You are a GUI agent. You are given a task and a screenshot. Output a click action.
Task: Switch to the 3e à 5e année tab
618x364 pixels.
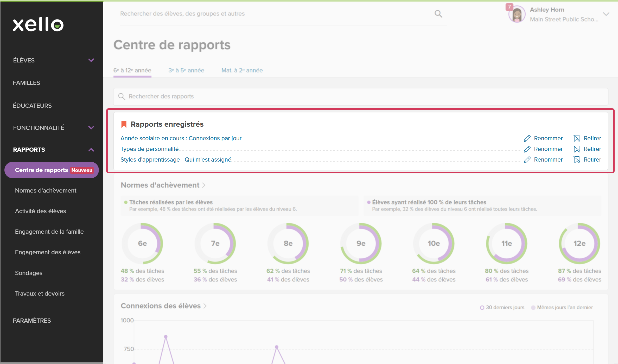pos(186,71)
